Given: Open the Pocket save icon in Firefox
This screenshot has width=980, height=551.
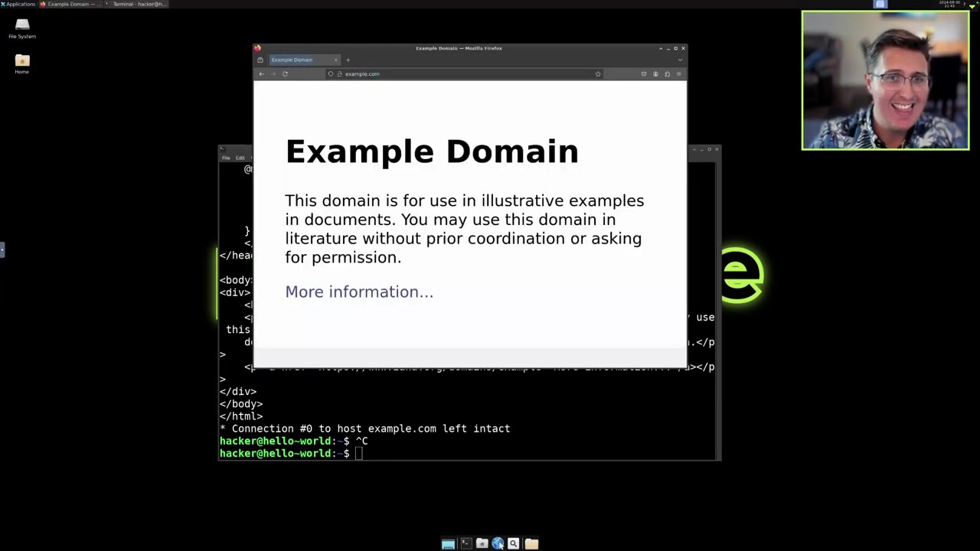Looking at the screenshot, I should (643, 74).
